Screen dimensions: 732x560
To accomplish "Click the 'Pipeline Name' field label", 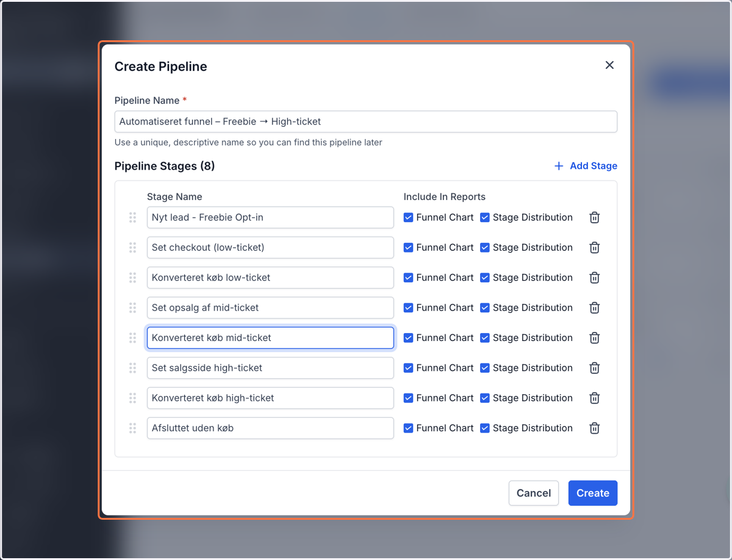I will [x=147, y=101].
